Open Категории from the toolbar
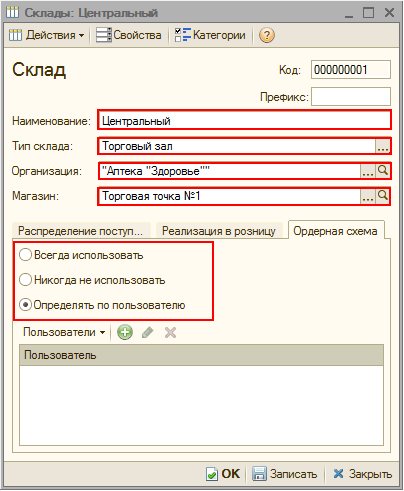This screenshot has height=491, width=404. [x=210, y=35]
